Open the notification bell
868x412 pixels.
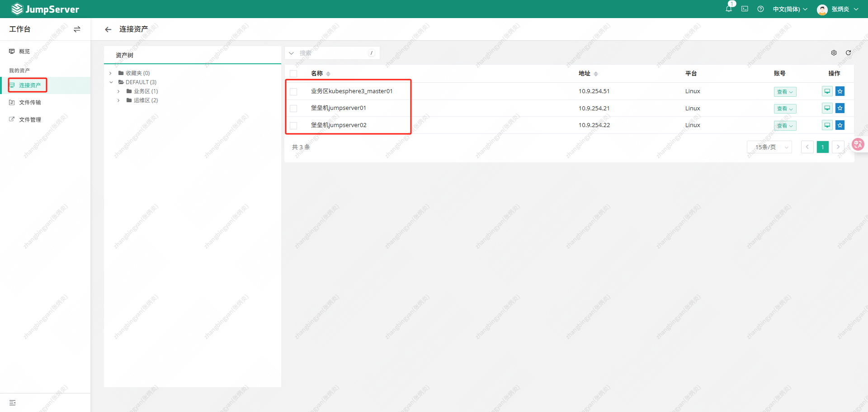[729, 9]
